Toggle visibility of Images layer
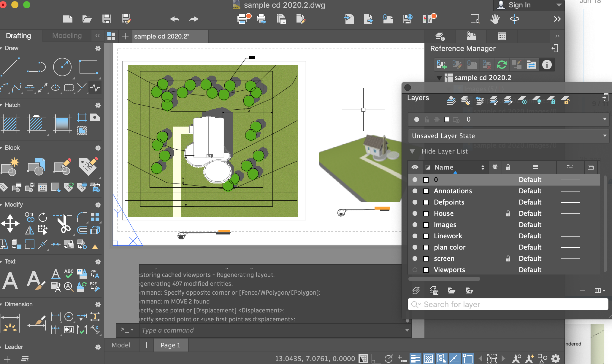This screenshot has width=612, height=364. click(415, 225)
